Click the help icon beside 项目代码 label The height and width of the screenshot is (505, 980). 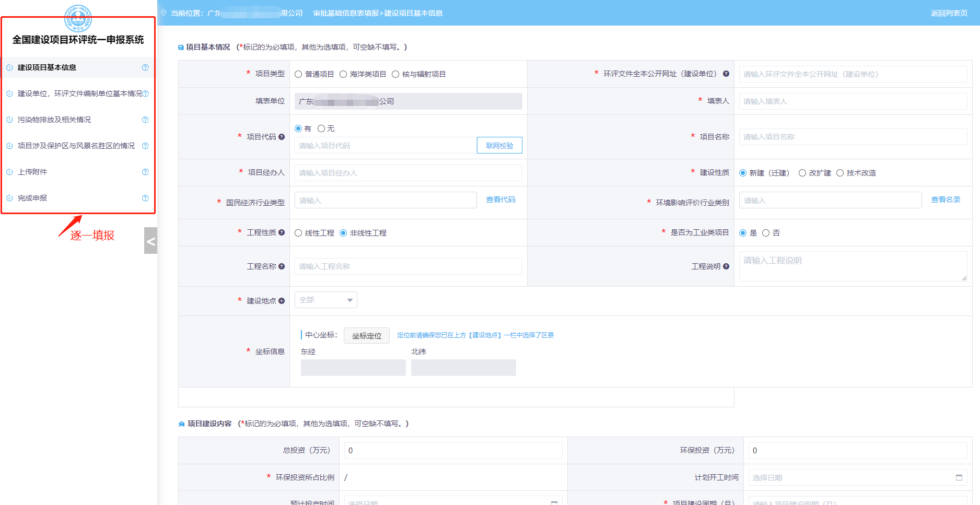pyautogui.click(x=282, y=137)
